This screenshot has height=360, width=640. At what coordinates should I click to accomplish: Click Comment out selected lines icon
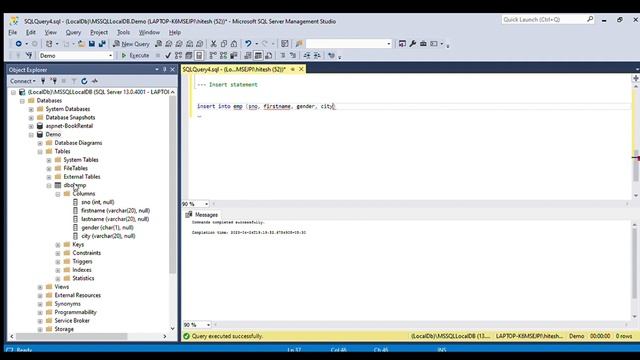[282, 56]
